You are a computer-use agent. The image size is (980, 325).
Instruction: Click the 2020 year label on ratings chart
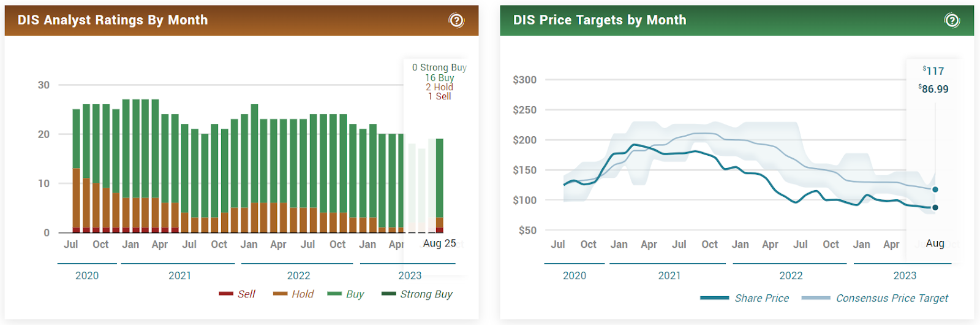(x=87, y=276)
